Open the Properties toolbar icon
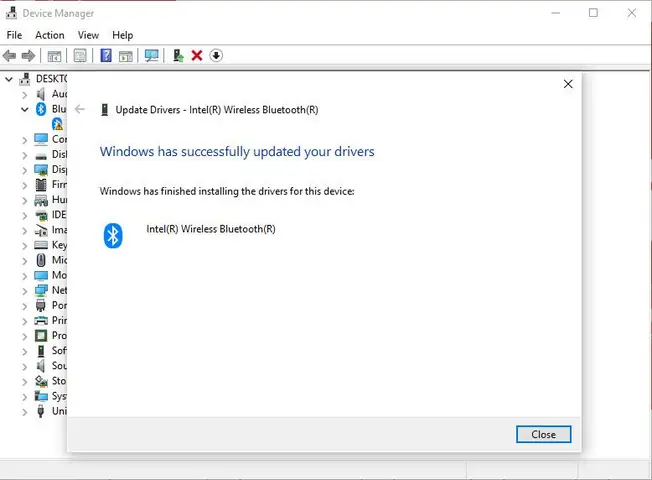The height and width of the screenshot is (480, 652). click(80, 56)
